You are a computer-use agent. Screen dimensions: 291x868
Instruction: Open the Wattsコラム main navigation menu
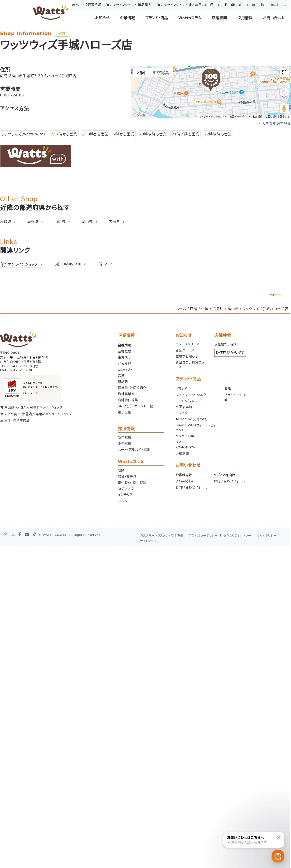click(190, 18)
